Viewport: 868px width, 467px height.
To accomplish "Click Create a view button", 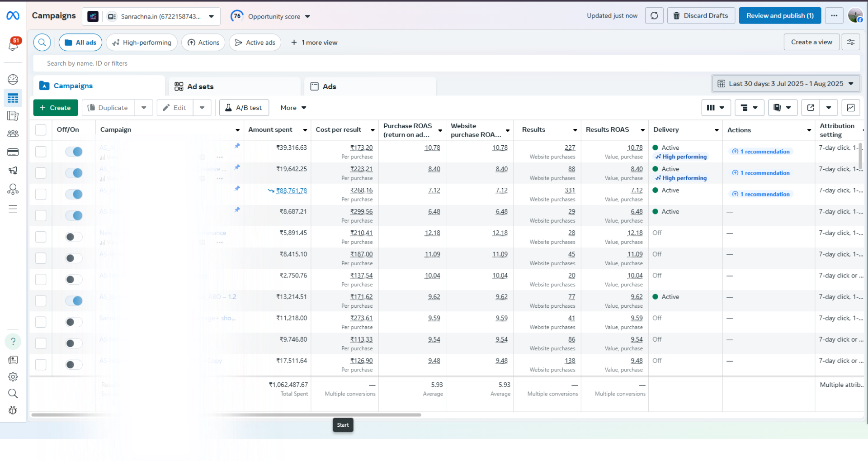I will (x=811, y=42).
